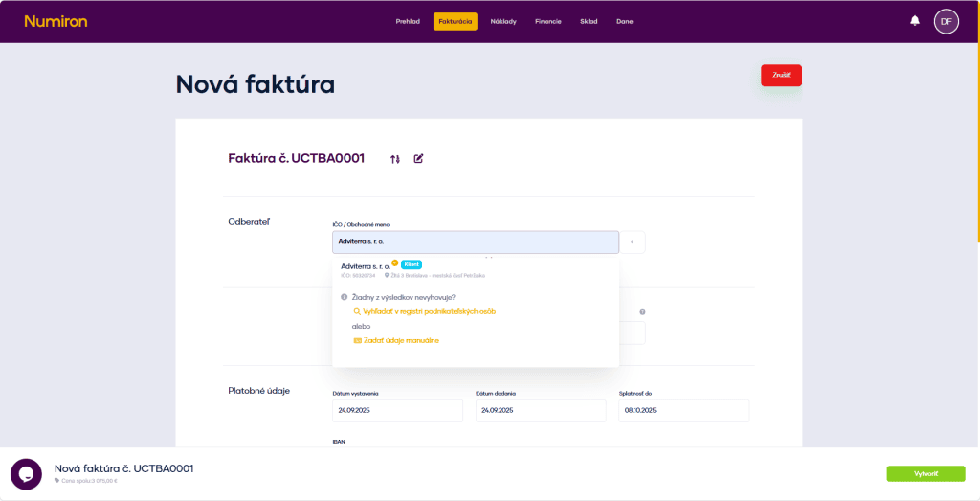Viewport: 980px width, 501px height.
Task: Open the notifications bell
Action: 914,21
